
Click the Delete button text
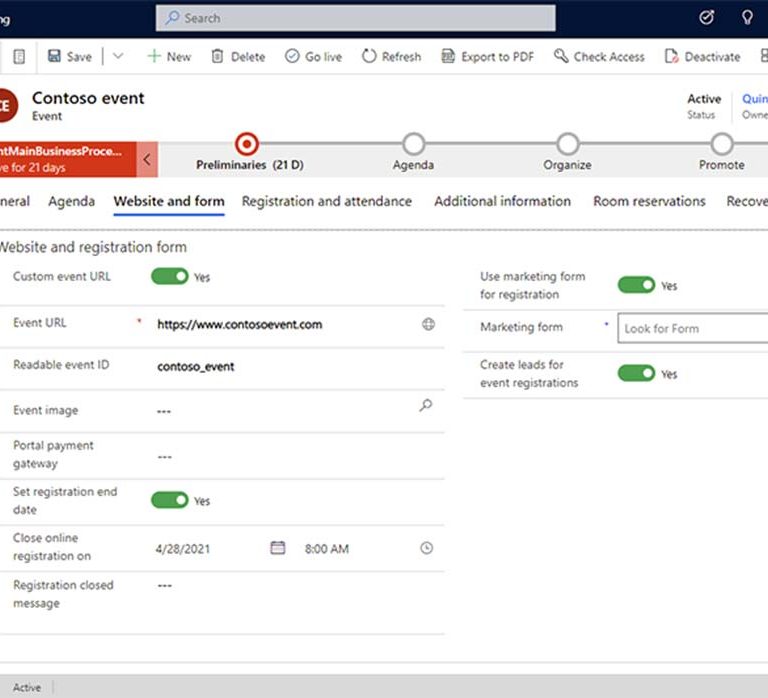coord(248,57)
